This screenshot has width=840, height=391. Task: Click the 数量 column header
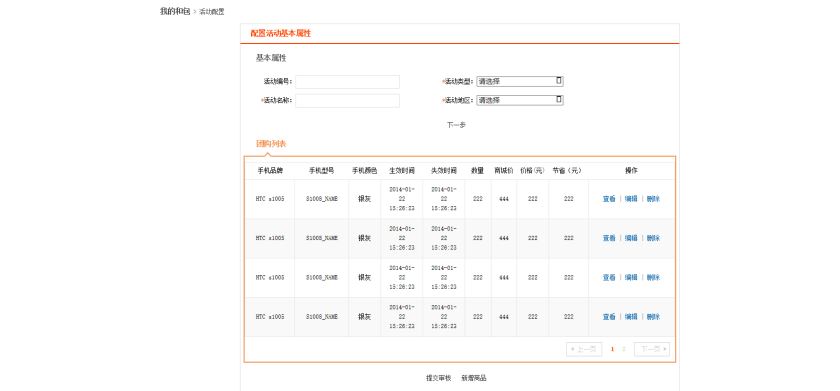(x=477, y=171)
